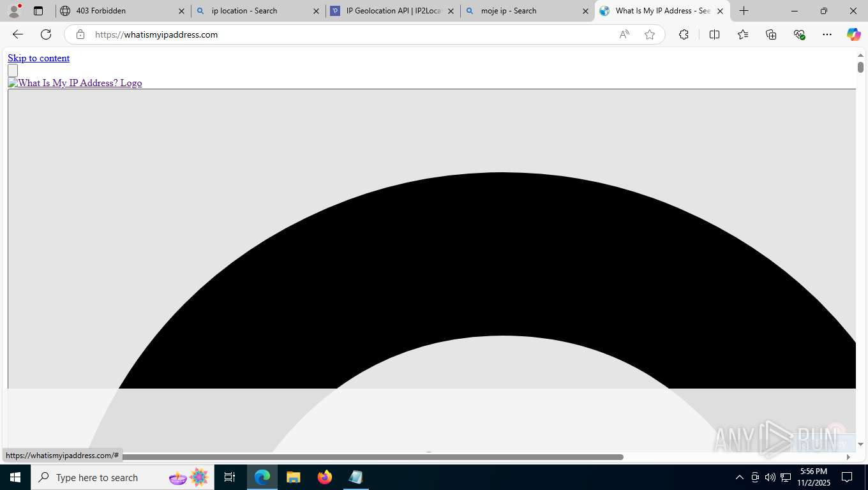868x490 pixels.
Task: Open the notepad app on the taskbar
Action: click(x=355, y=477)
